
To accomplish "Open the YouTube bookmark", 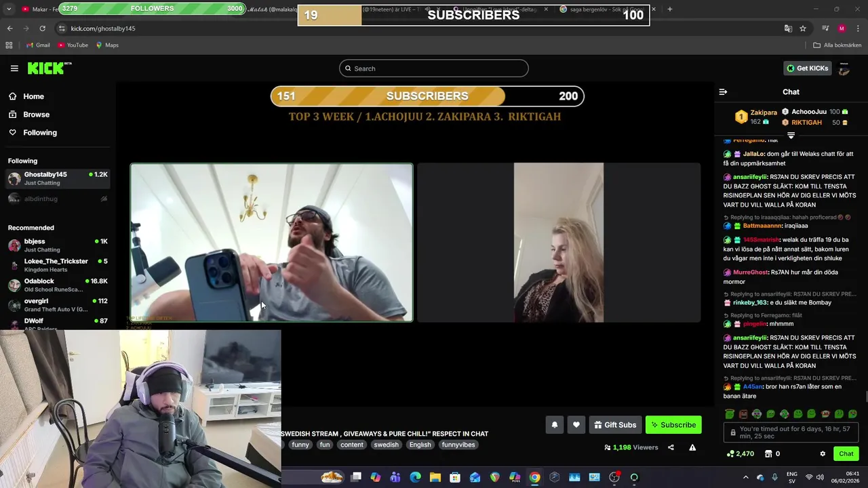I will [x=73, y=45].
